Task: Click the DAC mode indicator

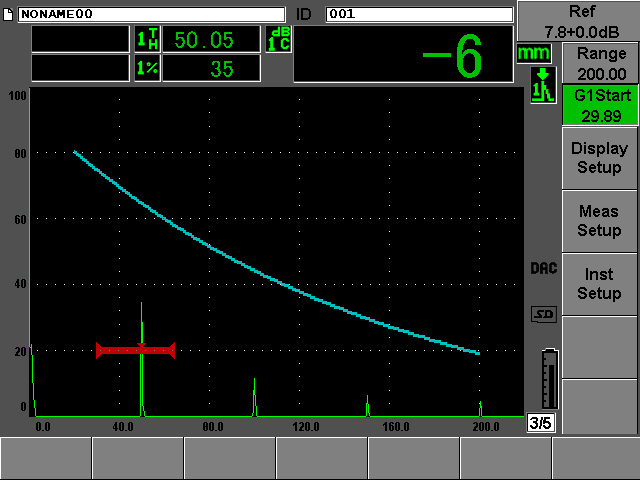Action: click(x=543, y=269)
